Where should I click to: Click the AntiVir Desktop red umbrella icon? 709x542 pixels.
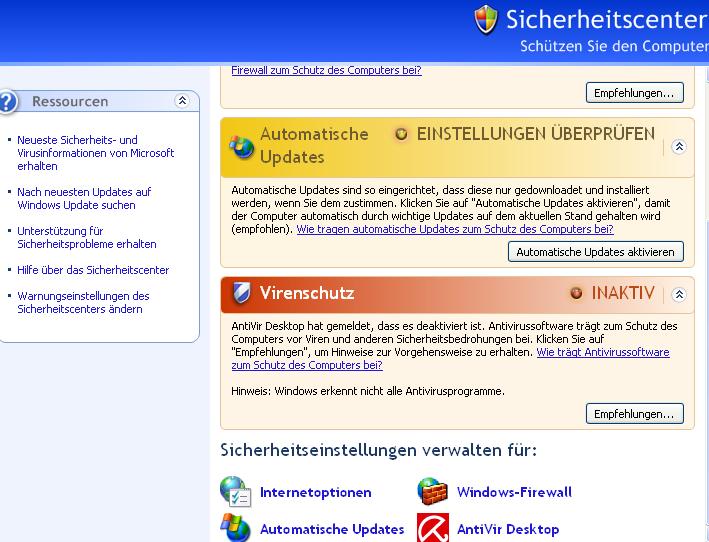click(433, 528)
